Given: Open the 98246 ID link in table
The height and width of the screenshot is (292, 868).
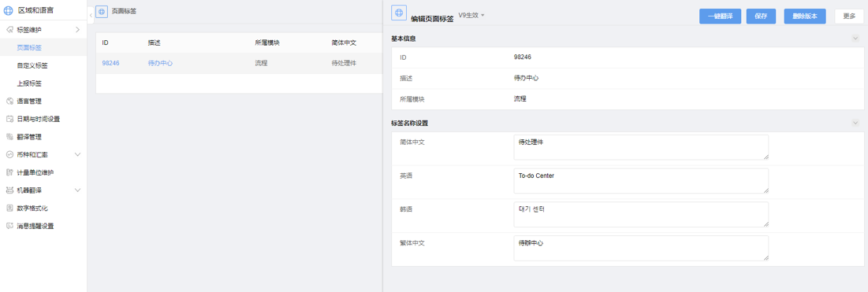Looking at the screenshot, I should coord(110,63).
